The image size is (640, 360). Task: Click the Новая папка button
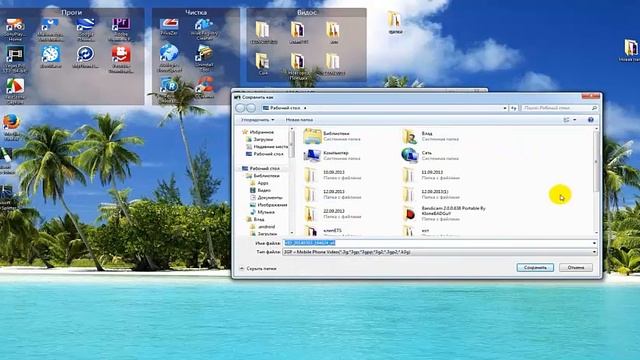(299, 120)
